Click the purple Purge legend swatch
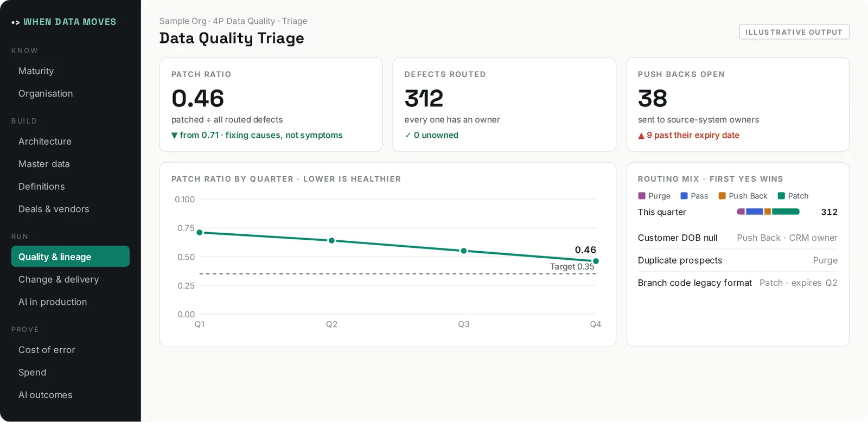The height and width of the screenshot is (422, 868). pyautogui.click(x=642, y=196)
